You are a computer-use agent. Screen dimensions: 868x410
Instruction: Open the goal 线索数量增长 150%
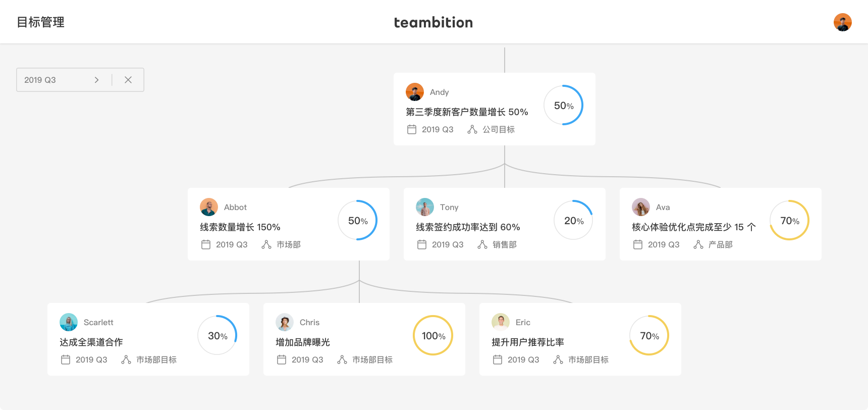240,227
